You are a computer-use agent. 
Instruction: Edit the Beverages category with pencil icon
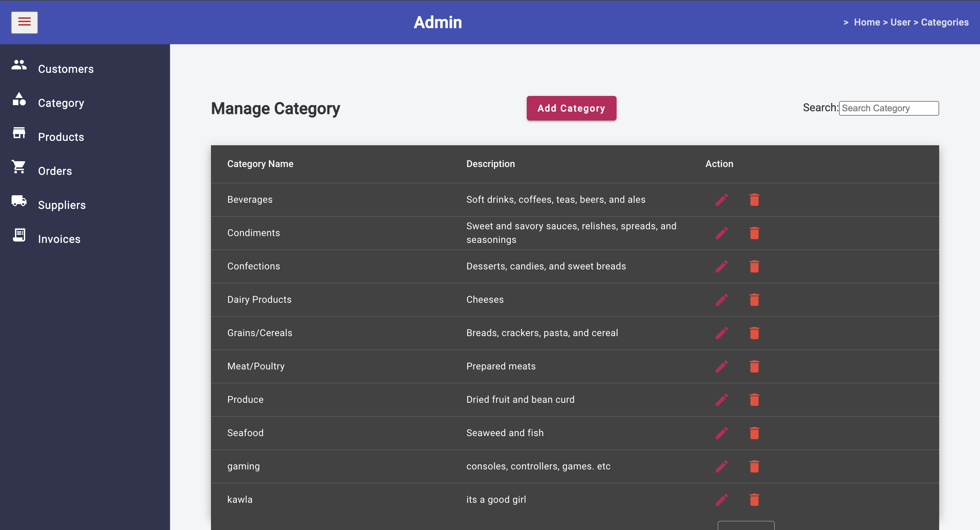pyautogui.click(x=721, y=200)
